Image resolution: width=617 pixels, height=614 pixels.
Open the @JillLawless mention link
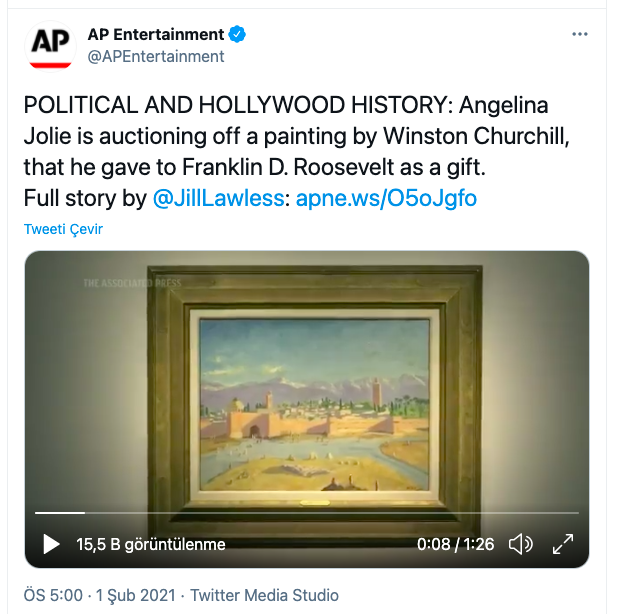[x=220, y=198]
